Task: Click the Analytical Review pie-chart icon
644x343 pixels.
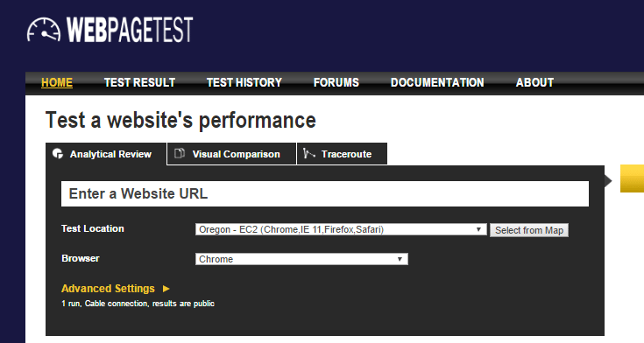Action: (x=58, y=154)
